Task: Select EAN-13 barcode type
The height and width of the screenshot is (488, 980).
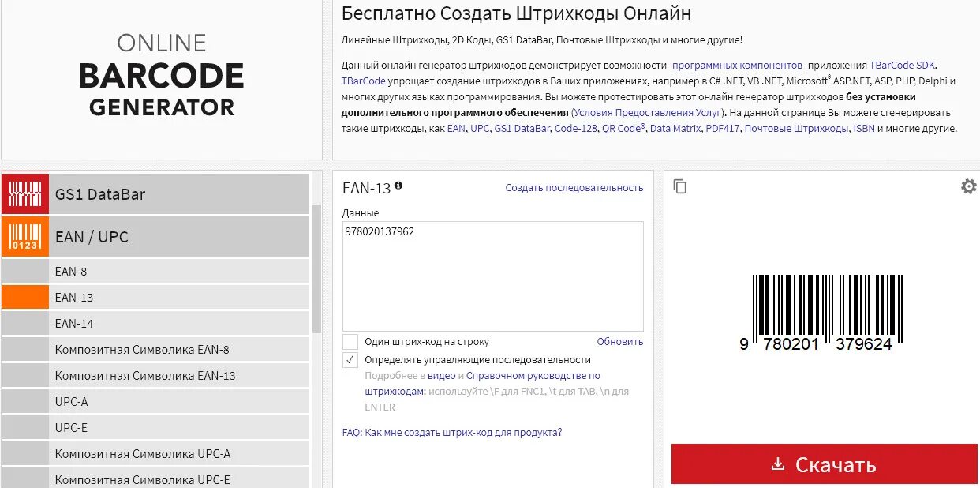Action: [x=155, y=297]
